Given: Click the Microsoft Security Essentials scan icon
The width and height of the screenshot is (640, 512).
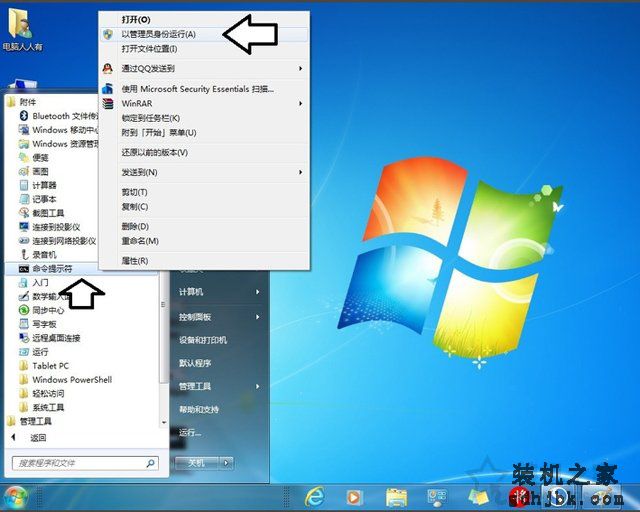Looking at the screenshot, I should point(108,89).
